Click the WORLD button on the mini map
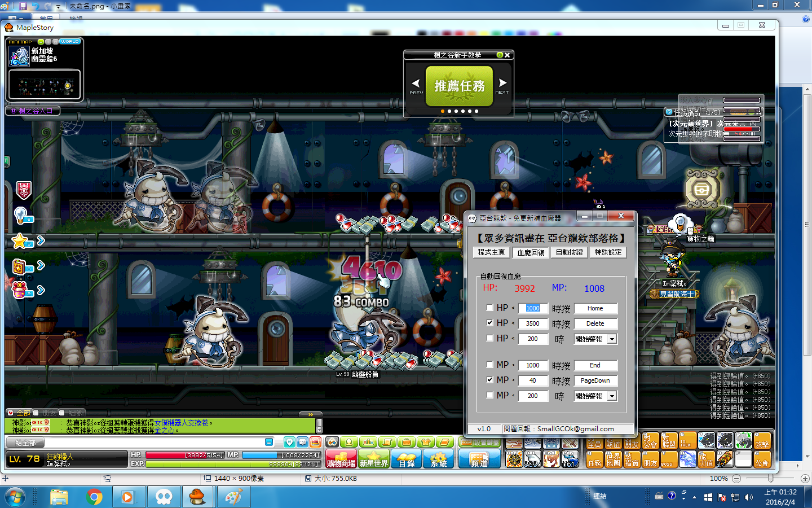Screen dimensions: 812x508 click(70, 42)
